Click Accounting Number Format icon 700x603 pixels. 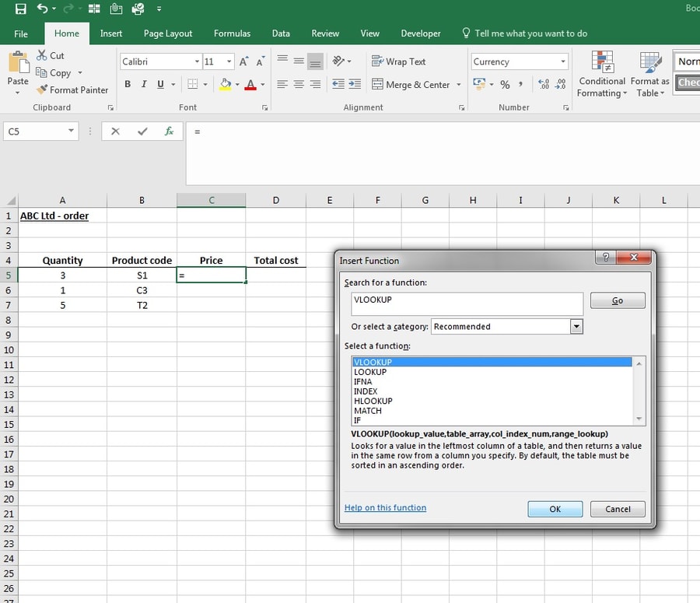pos(479,84)
